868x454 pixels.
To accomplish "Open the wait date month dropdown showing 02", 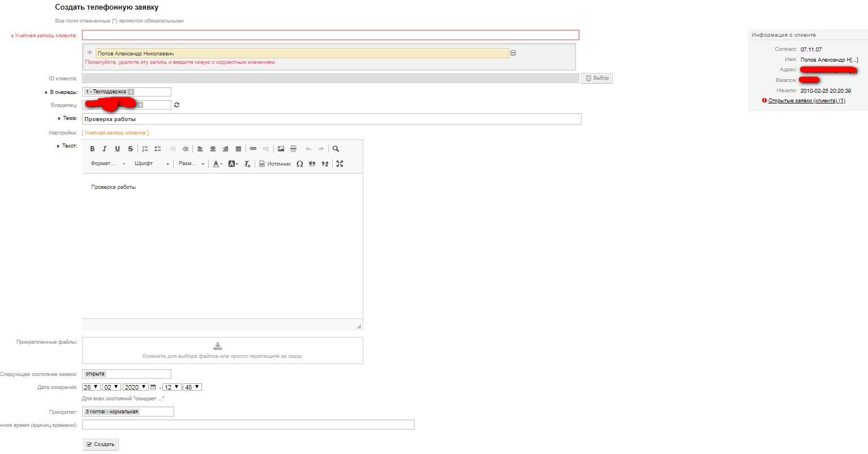I will (x=111, y=387).
